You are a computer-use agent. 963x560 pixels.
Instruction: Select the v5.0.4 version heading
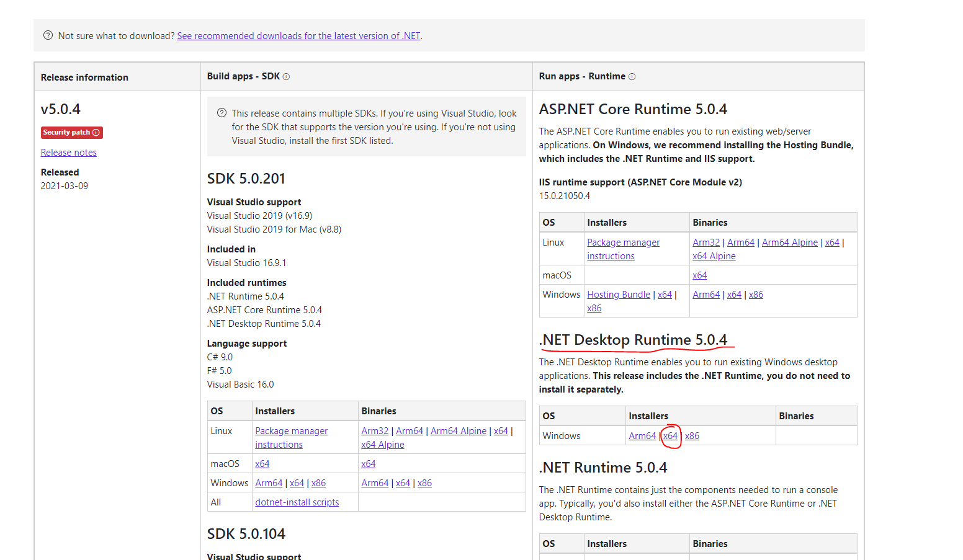click(x=61, y=109)
